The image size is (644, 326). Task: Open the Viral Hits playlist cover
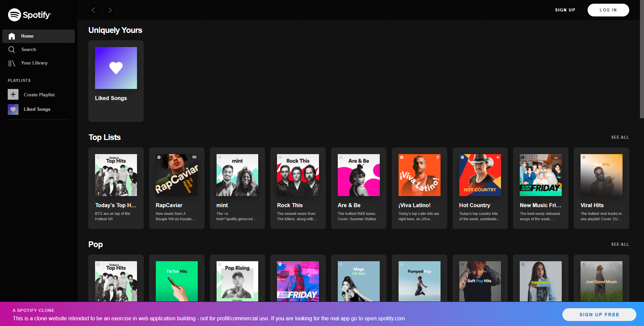pos(601,175)
